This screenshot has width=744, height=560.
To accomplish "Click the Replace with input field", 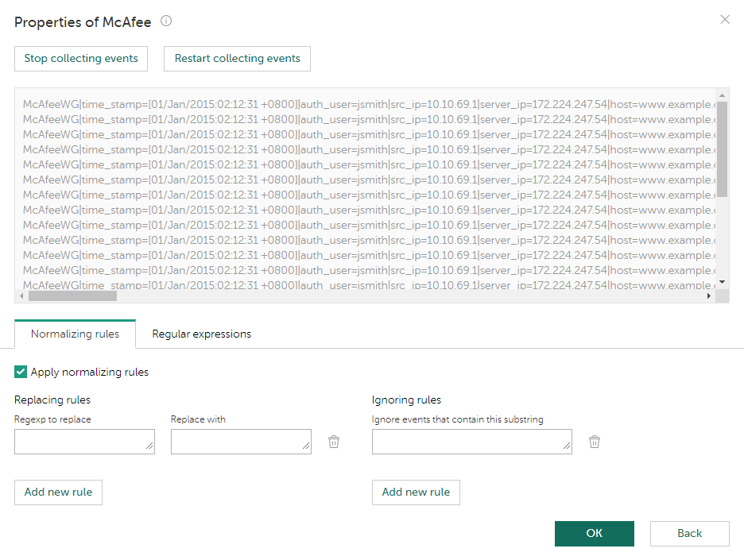I will tap(241, 441).
